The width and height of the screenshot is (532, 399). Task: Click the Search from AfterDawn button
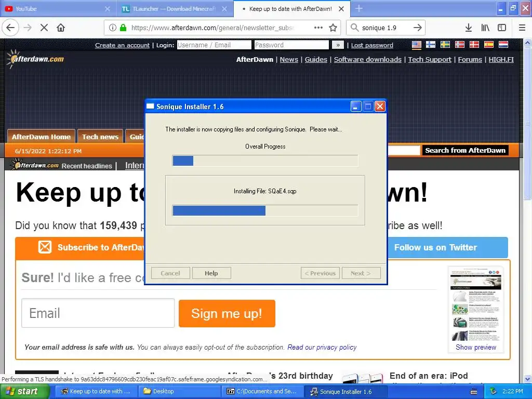click(465, 150)
